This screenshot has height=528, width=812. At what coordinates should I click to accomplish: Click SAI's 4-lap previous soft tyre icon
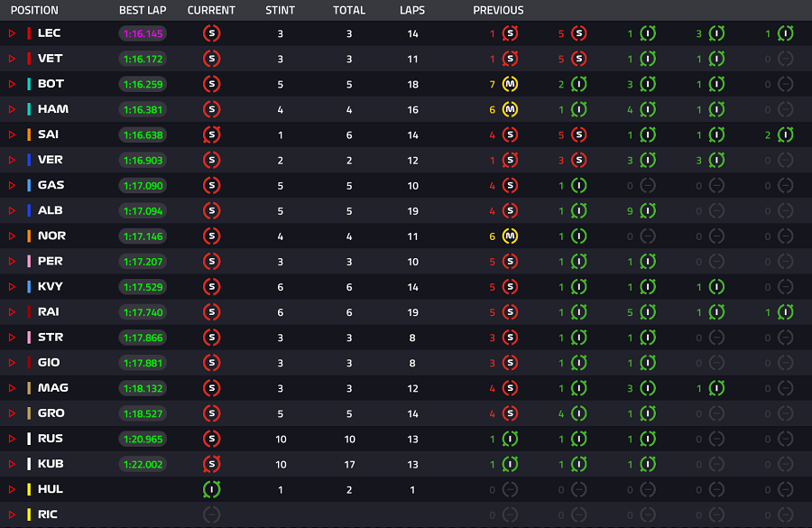(510, 134)
